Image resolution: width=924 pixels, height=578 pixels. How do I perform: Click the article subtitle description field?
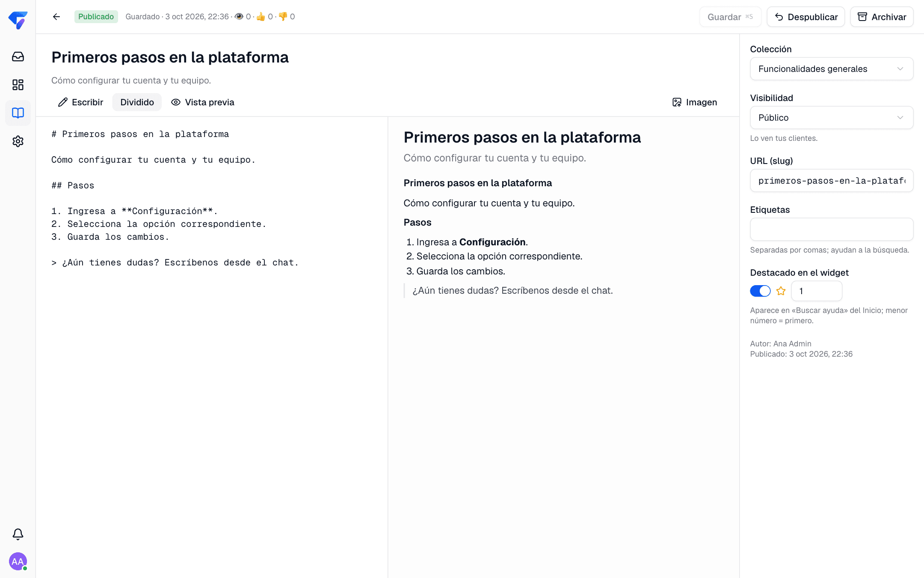point(131,80)
